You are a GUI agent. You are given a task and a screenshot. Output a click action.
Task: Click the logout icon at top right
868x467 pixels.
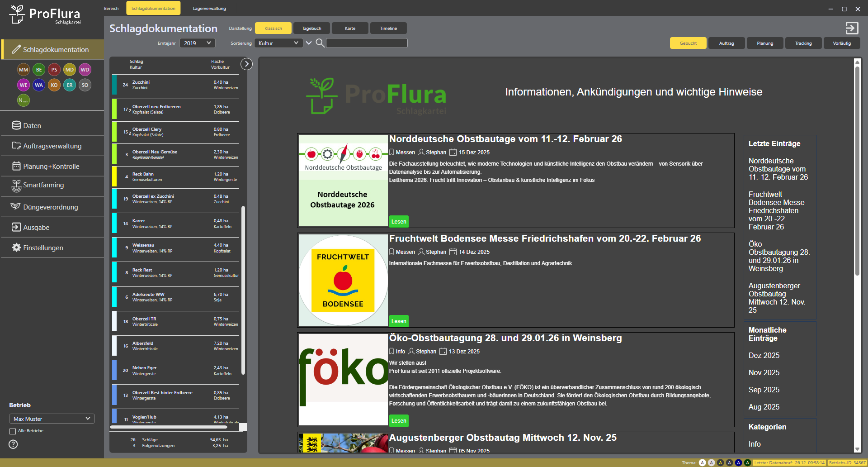coord(852,28)
